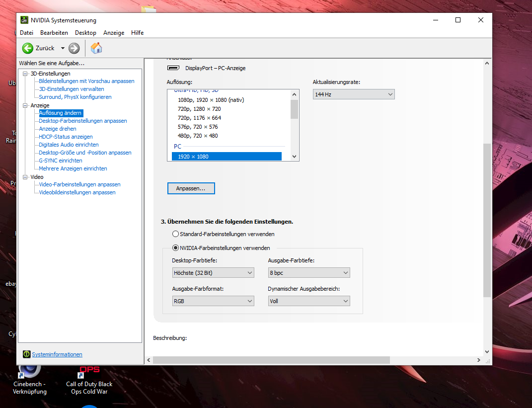Open HDCP-Status anzeigen

point(66,137)
